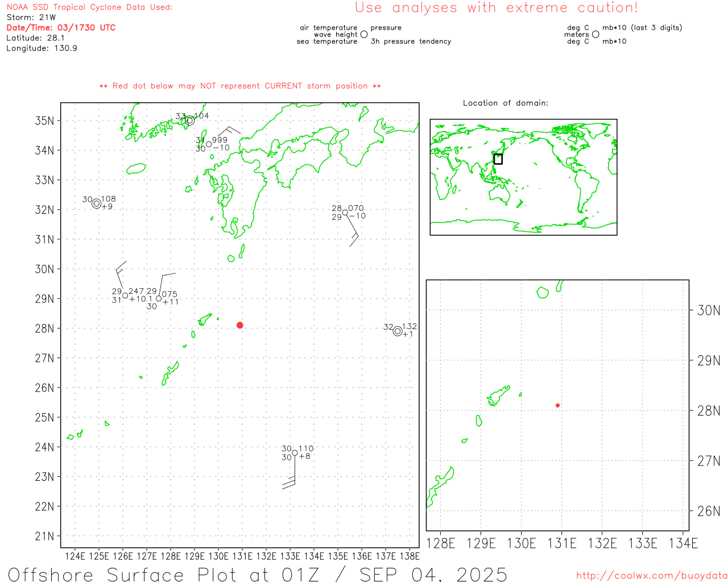Viewport: 728px width, 582px height.
Task: Click 'NOAA SSD Tropical Cyclone Data Used:' heading
Action: pyautogui.click(x=89, y=7)
